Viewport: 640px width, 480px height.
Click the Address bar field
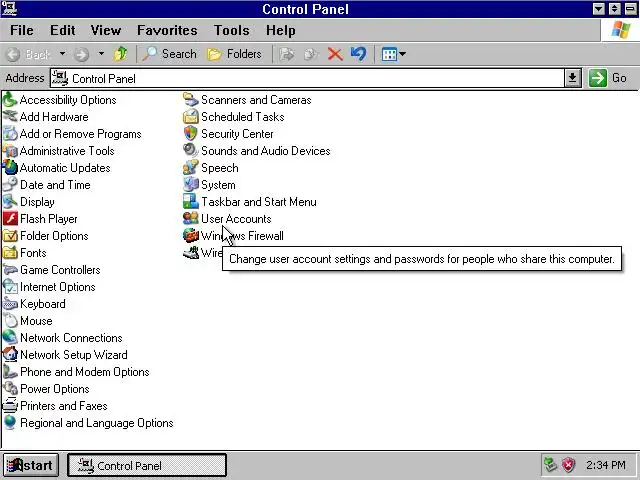(307, 78)
